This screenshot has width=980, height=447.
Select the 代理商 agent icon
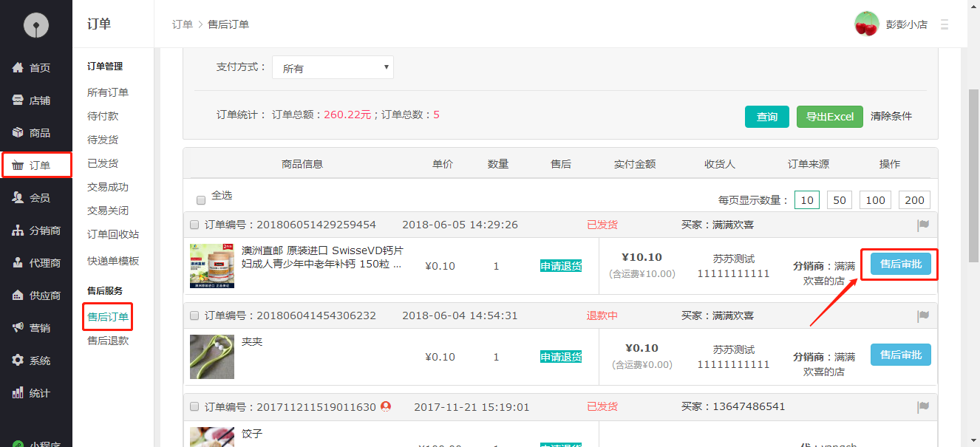tap(18, 262)
